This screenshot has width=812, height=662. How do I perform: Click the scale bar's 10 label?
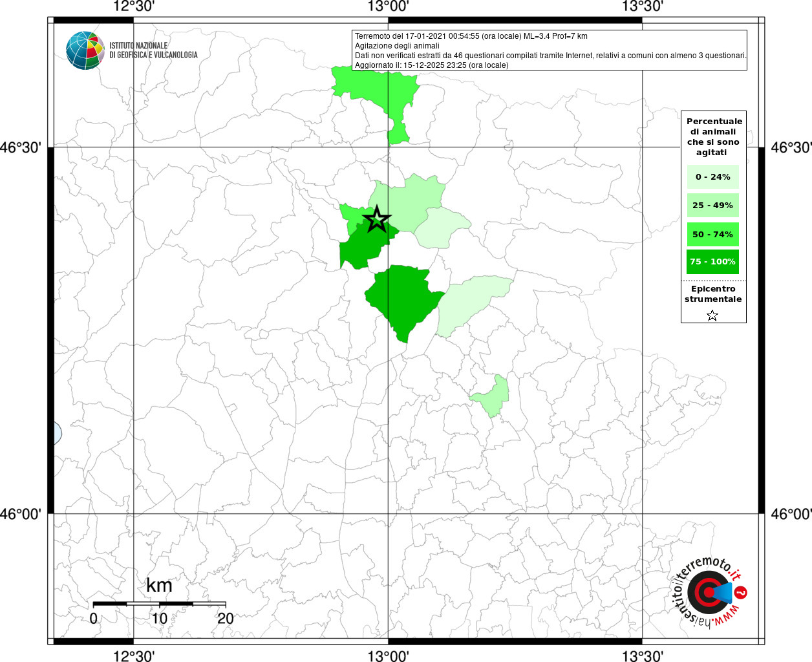pyautogui.click(x=159, y=618)
